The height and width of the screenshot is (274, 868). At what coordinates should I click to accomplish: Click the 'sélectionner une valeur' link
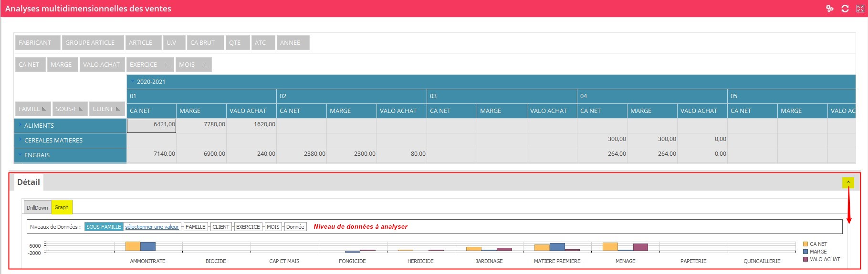pos(152,227)
